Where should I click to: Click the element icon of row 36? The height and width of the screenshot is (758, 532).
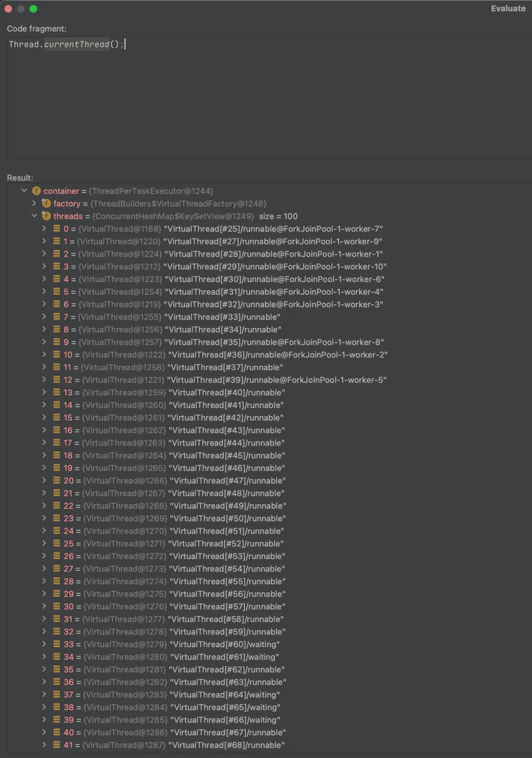coord(57,682)
